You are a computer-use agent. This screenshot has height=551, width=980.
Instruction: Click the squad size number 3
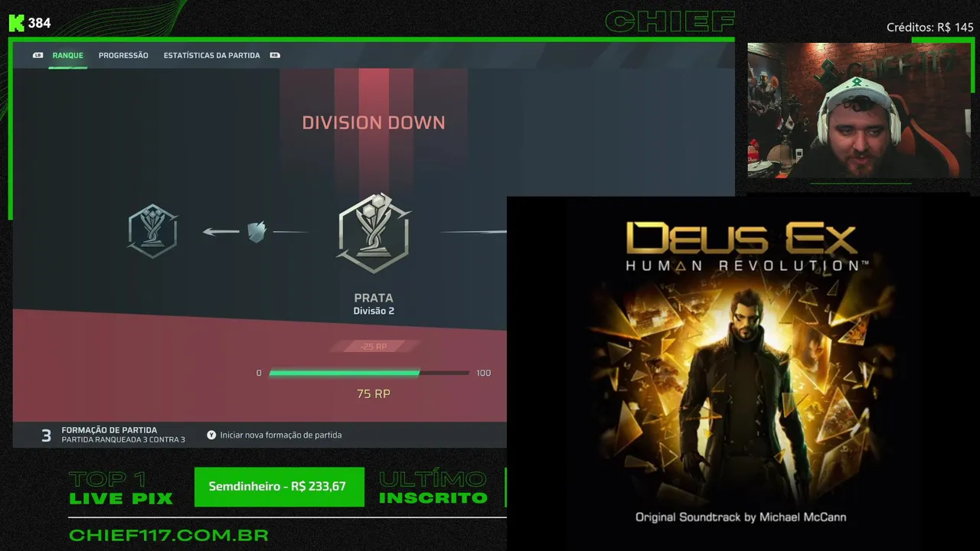pos(46,435)
